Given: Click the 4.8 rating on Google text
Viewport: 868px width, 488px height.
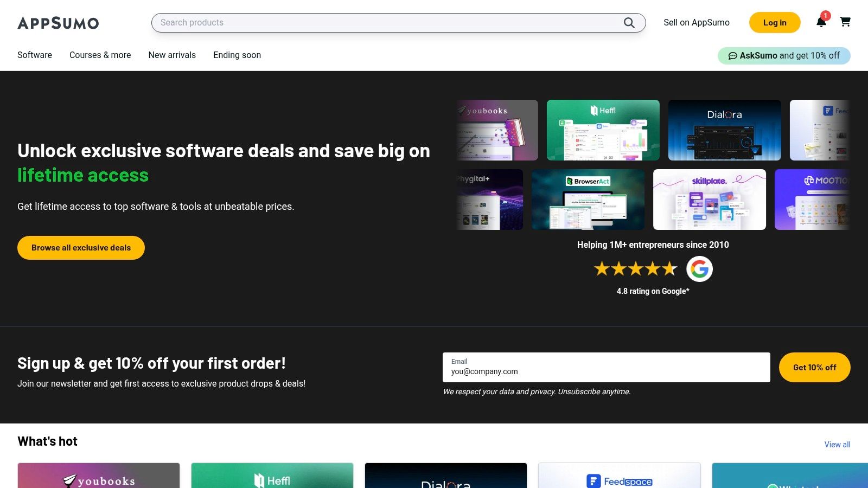Looking at the screenshot, I should 653,291.
